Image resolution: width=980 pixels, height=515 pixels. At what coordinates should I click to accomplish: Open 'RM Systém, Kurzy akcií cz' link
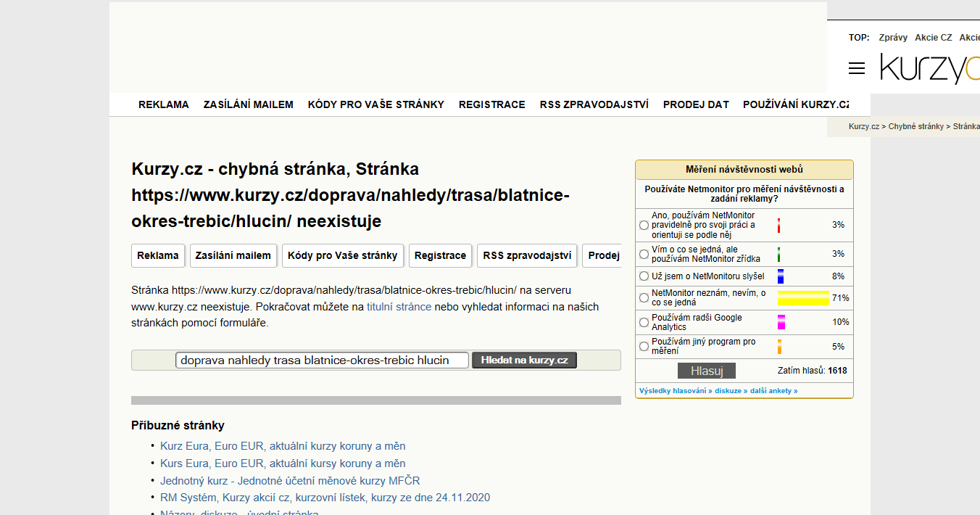click(325, 498)
